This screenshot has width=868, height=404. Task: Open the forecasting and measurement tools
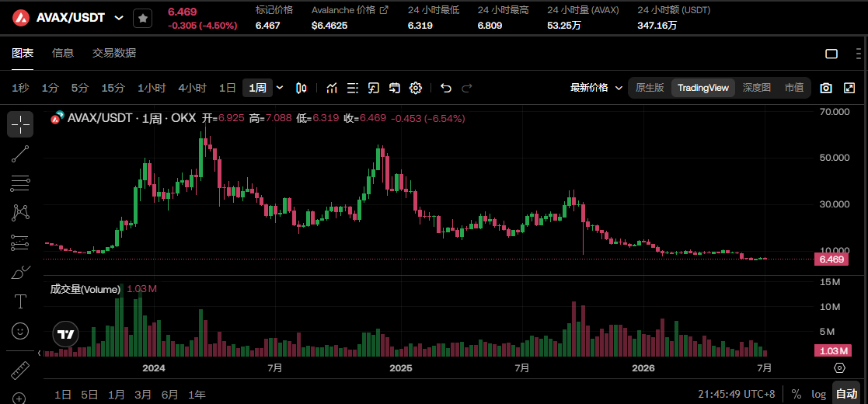click(x=20, y=242)
